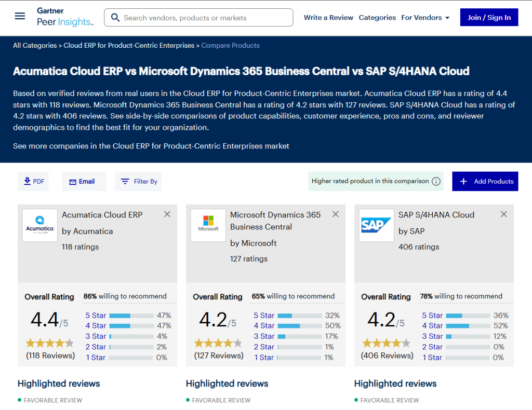Open the hamburger navigation menu
The image size is (532, 410).
pyautogui.click(x=20, y=16)
